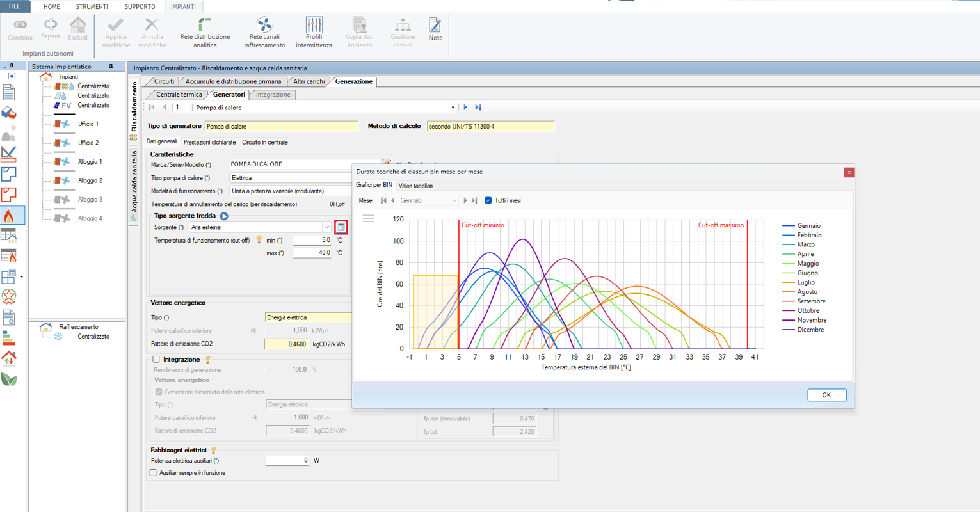Switch to the SUPPORTO ribbon tab
Image resolution: width=980 pixels, height=512 pixels.
[140, 6]
